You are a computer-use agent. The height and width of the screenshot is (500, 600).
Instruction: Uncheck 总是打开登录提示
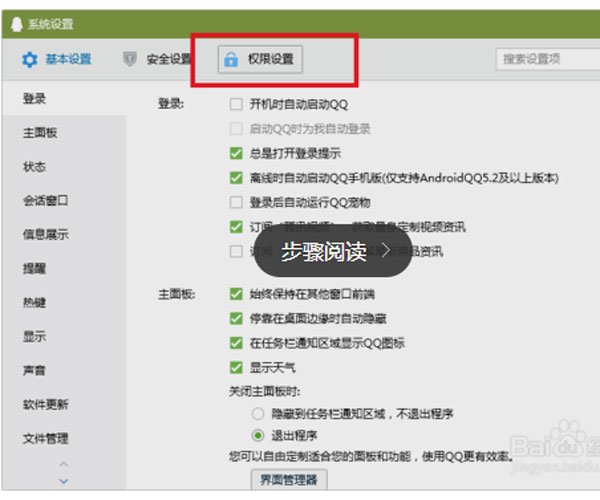click(236, 153)
